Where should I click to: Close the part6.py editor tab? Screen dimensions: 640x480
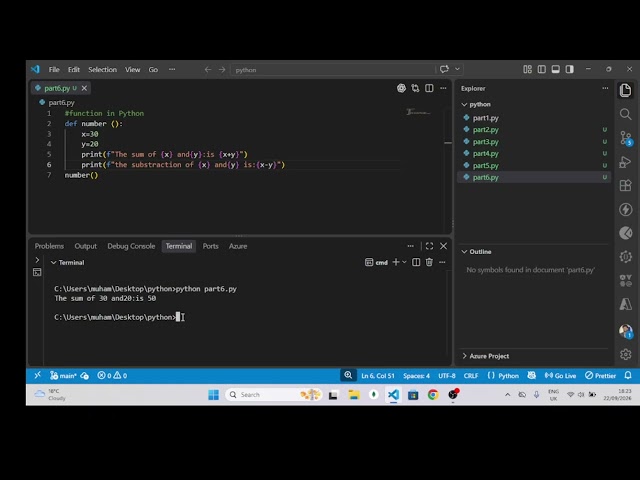tap(84, 88)
